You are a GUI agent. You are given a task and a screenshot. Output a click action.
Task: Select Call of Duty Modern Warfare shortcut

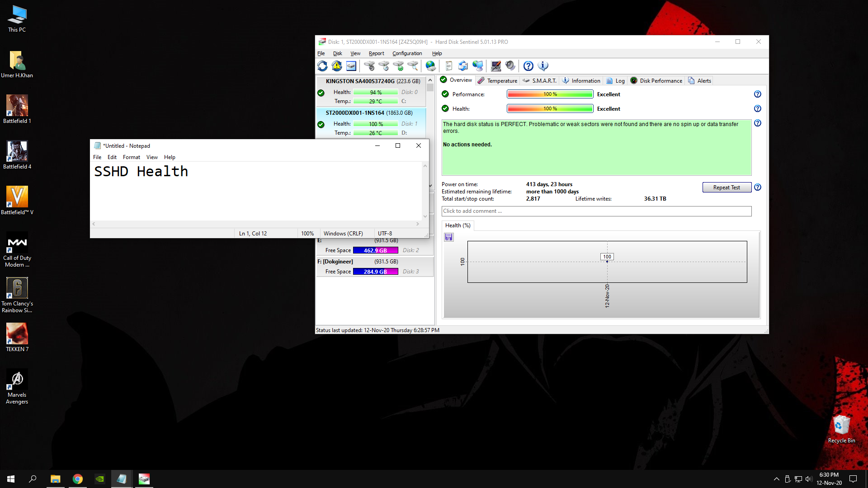pos(17,250)
